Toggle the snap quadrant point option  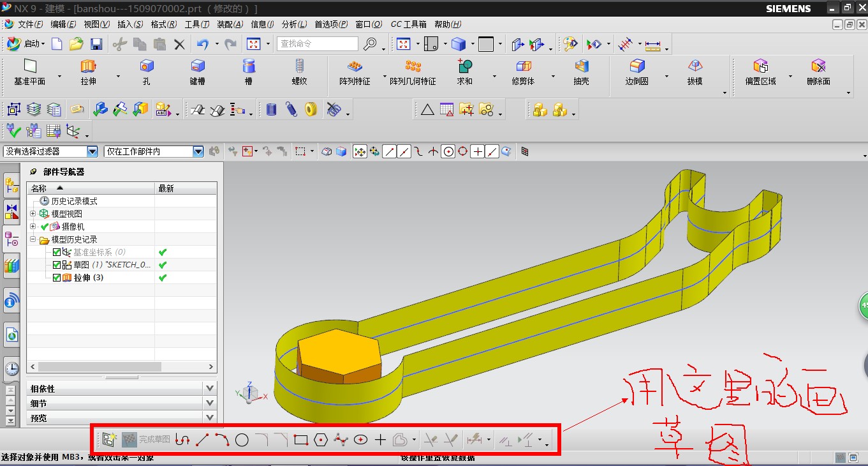point(463,151)
